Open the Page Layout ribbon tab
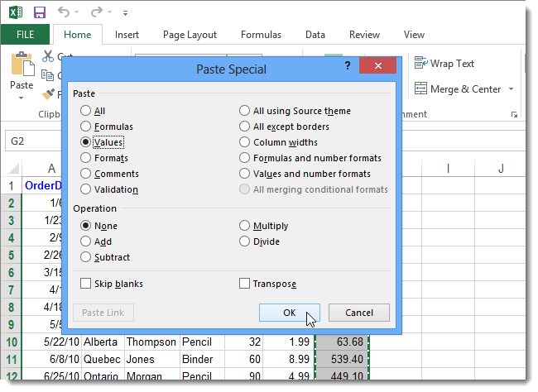The width and height of the screenshot is (538, 392). [190, 35]
